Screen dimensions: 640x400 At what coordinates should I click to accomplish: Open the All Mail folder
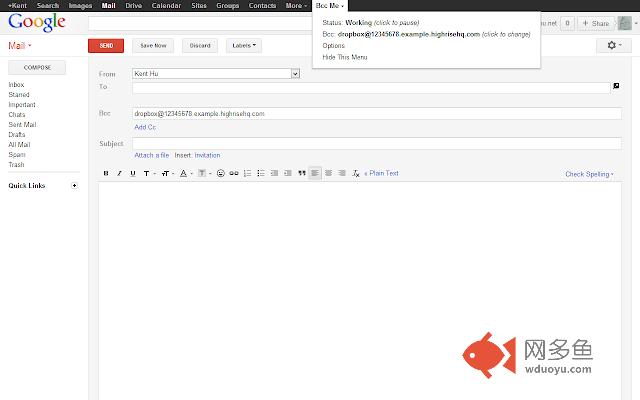pyautogui.click(x=19, y=144)
